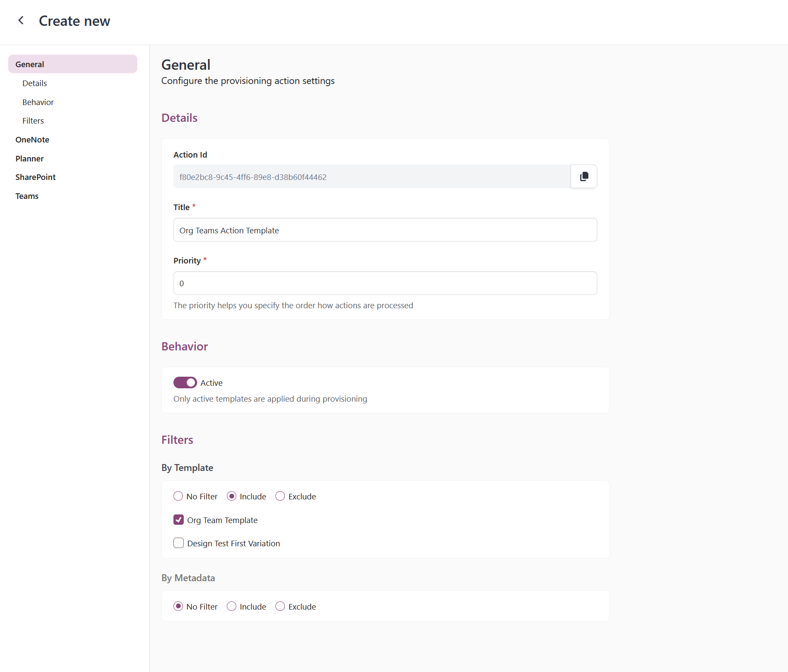Open the Teams section
The image size is (788, 672).
tap(27, 196)
